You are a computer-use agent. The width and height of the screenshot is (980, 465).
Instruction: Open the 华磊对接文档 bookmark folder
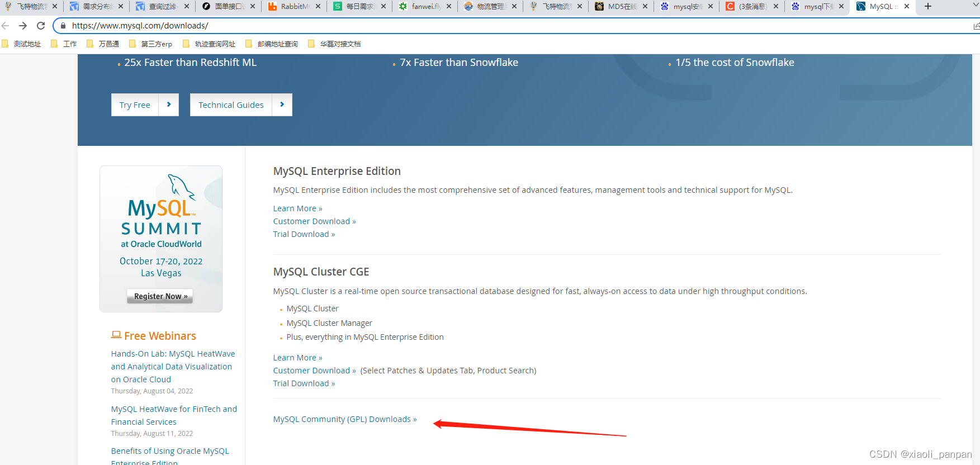pyautogui.click(x=335, y=44)
